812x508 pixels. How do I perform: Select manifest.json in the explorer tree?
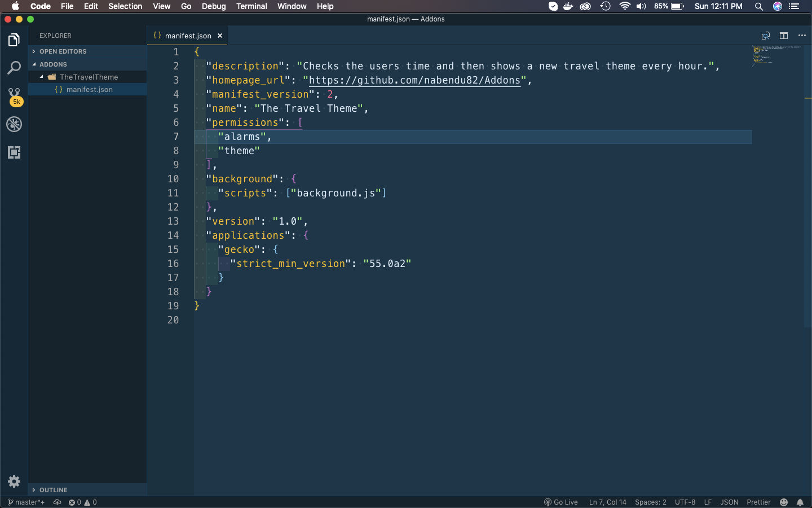[x=87, y=89]
